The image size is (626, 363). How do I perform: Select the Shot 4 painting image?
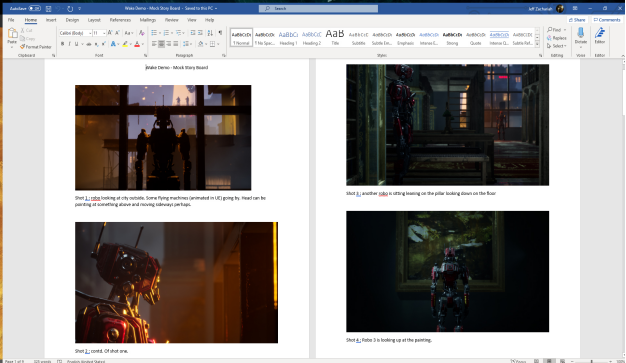point(448,271)
